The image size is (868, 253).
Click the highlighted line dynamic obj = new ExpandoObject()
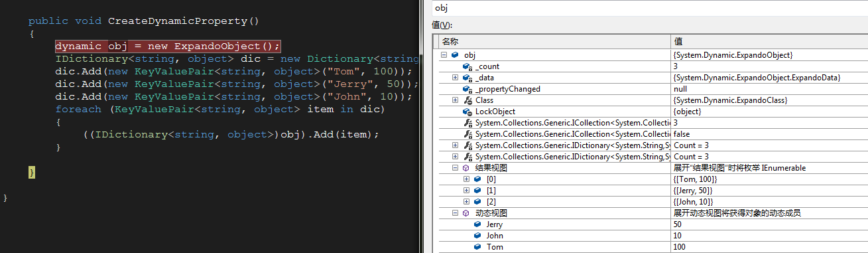(168, 46)
